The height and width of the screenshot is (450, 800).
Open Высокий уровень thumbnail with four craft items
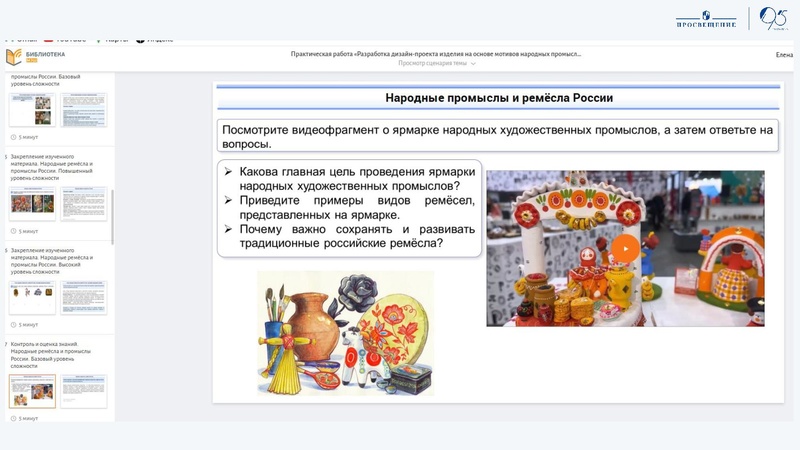coord(32,297)
